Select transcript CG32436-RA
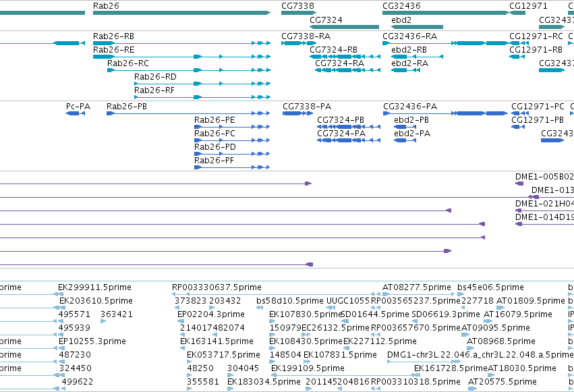This screenshot has height=392, width=574. click(x=446, y=43)
